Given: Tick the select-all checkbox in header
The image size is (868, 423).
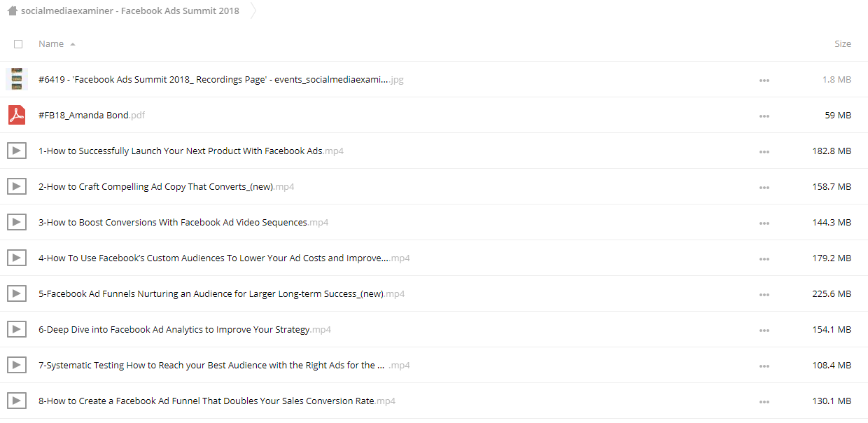Looking at the screenshot, I should click(x=18, y=44).
